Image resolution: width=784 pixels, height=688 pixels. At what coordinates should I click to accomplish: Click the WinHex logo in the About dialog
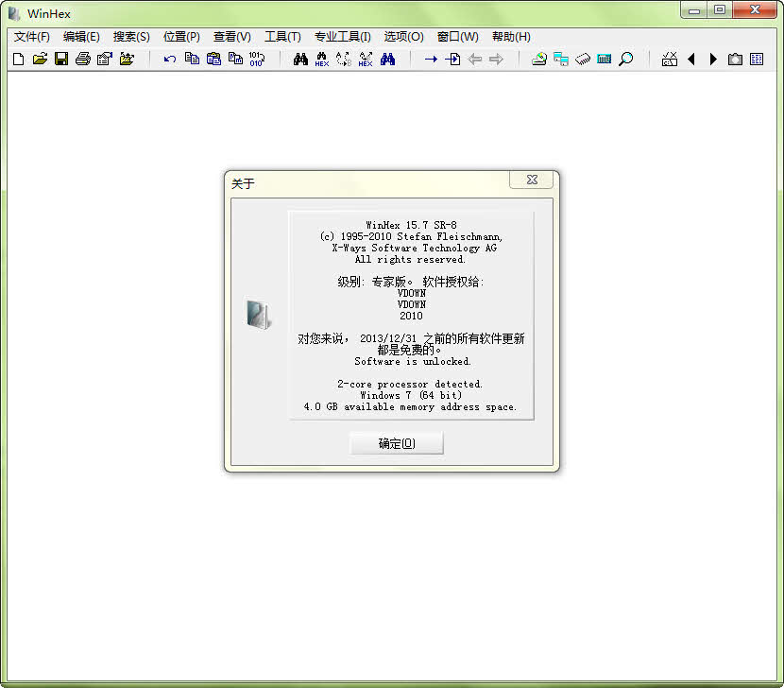(x=259, y=314)
